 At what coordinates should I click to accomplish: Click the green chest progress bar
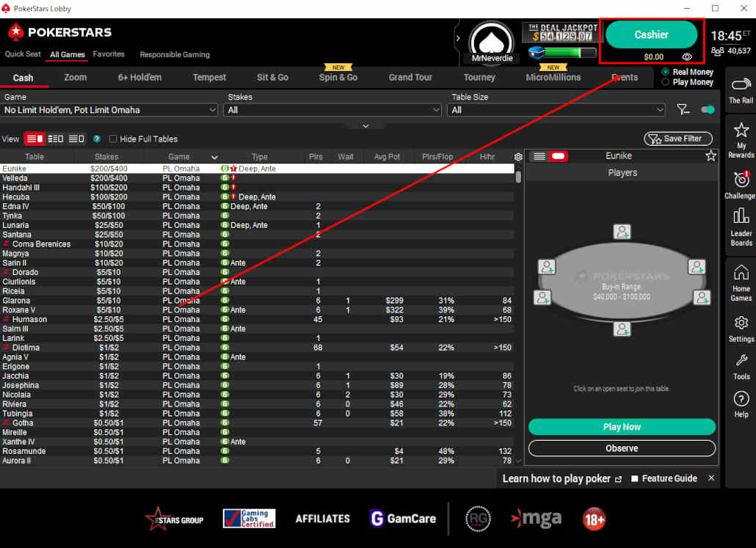click(x=562, y=53)
